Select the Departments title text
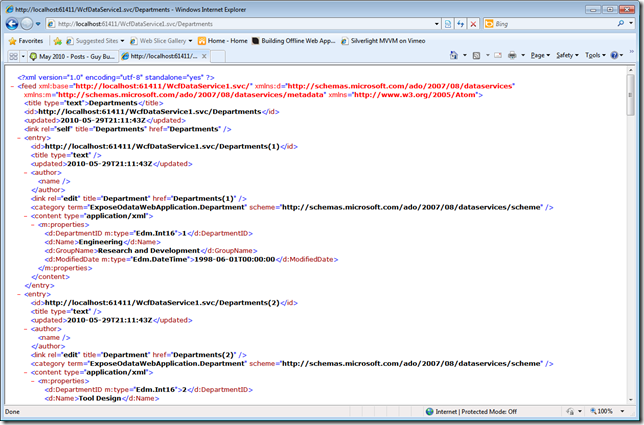The width and height of the screenshot is (644, 425). 113,103
